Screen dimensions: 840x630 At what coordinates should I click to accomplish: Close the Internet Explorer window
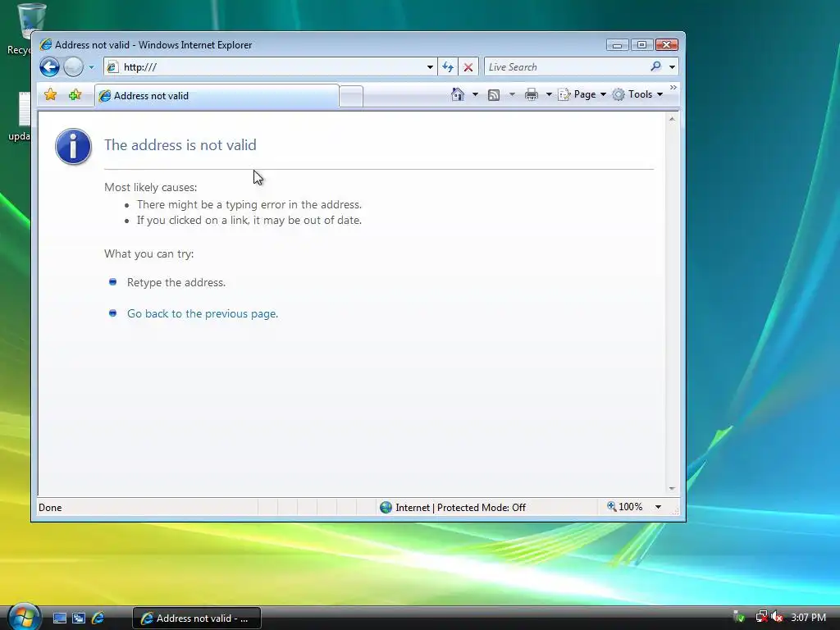coord(667,45)
